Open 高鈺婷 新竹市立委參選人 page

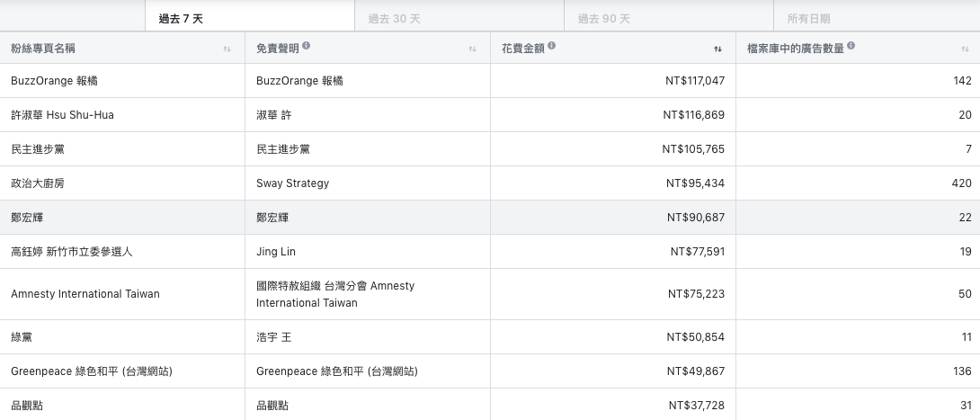click(72, 252)
